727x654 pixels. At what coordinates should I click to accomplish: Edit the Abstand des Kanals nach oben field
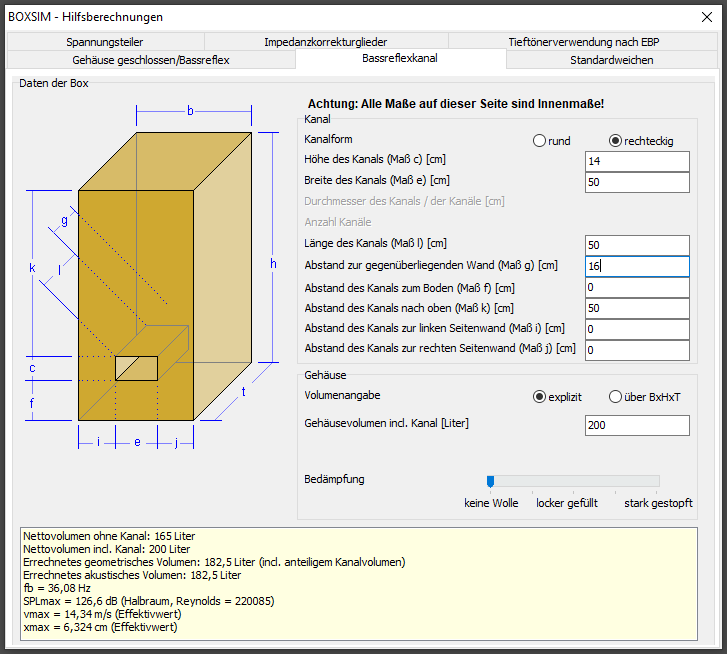637,308
